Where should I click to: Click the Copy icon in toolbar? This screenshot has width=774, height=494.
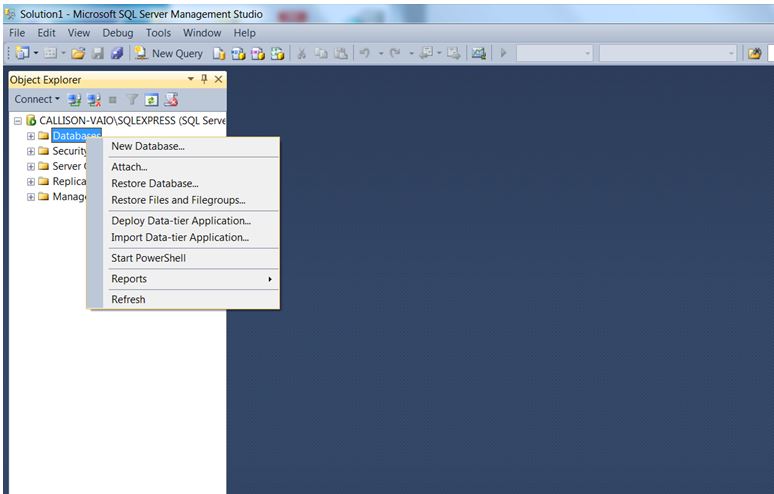point(321,53)
